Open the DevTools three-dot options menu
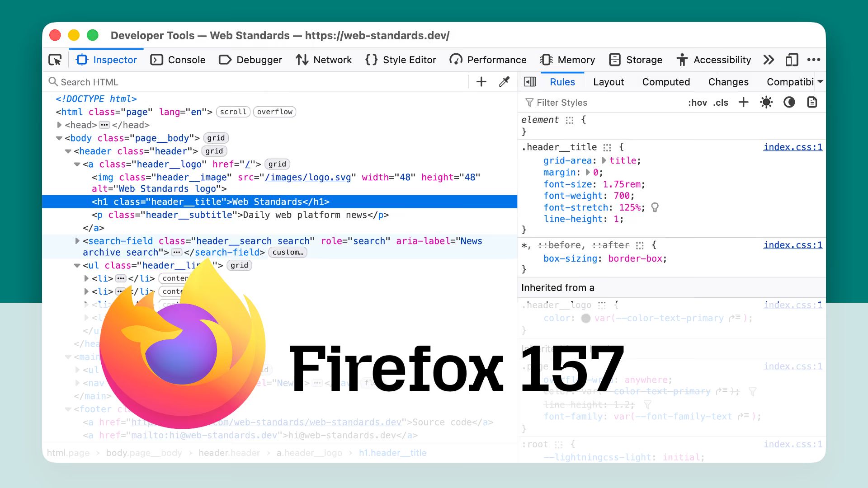The width and height of the screenshot is (868, 488). 814,60
